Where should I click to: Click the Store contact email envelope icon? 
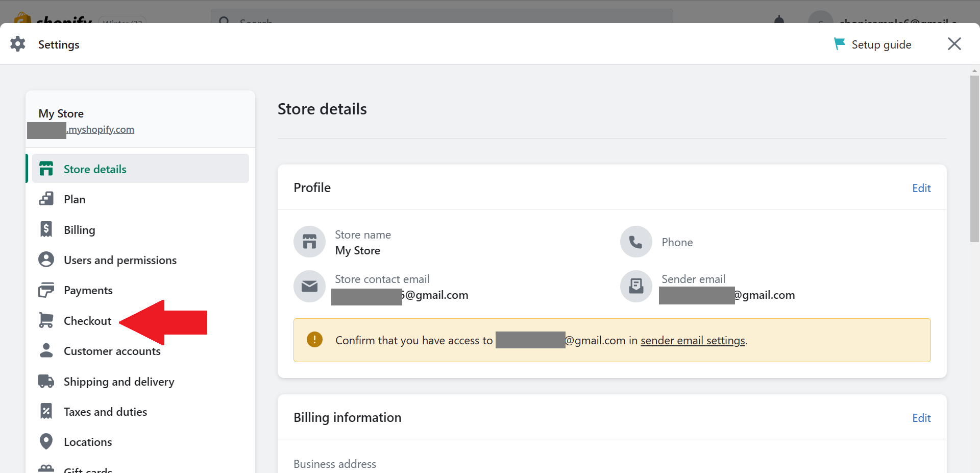(x=309, y=286)
